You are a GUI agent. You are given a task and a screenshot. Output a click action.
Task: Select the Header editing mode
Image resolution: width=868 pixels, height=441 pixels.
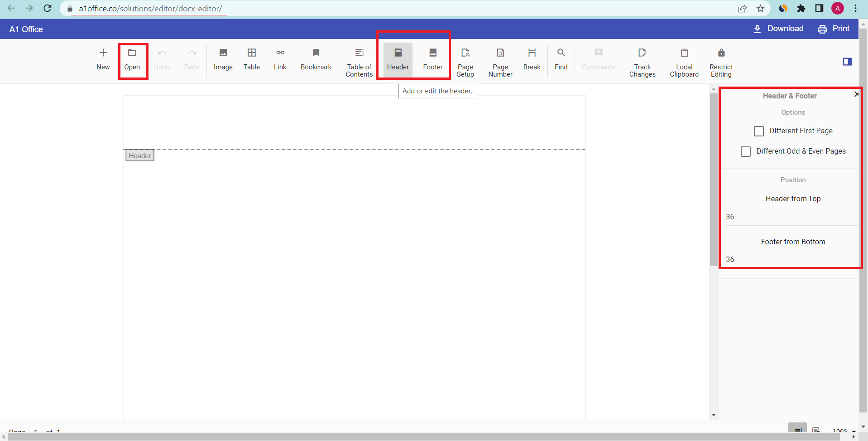pos(397,59)
